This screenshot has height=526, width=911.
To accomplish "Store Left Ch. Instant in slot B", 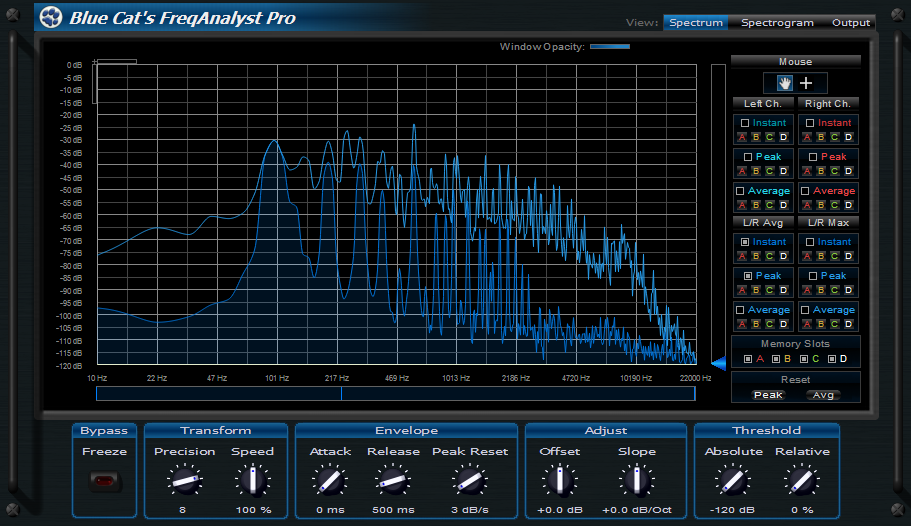I will tap(755, 137).
